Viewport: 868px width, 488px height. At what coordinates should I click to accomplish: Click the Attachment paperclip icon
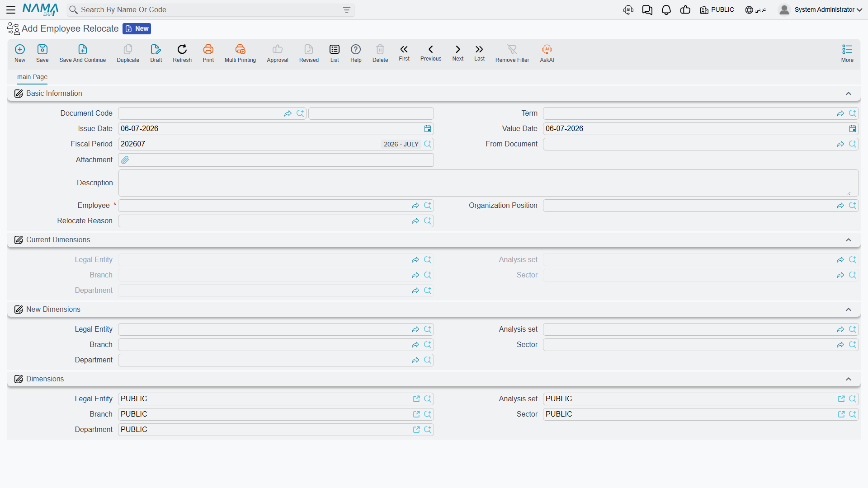tap(125, 160)
